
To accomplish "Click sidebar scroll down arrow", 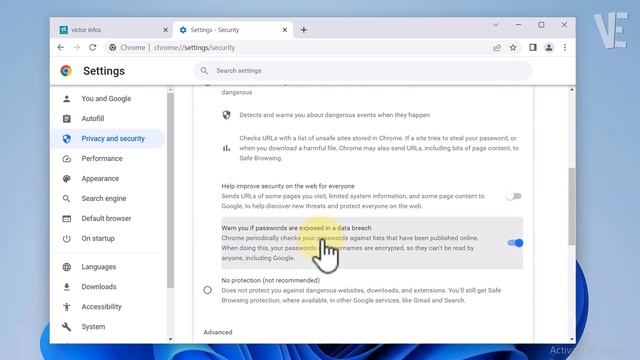I will coord(170,339).
